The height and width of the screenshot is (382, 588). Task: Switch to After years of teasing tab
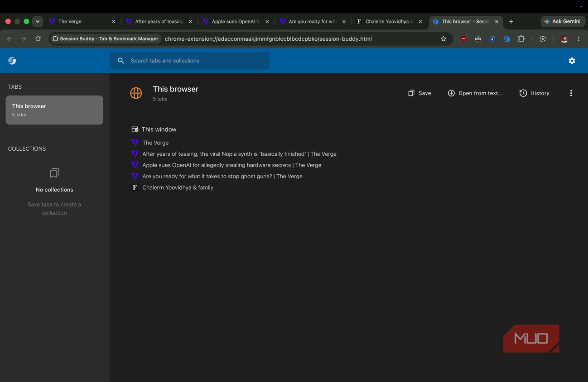coord(159,22)
